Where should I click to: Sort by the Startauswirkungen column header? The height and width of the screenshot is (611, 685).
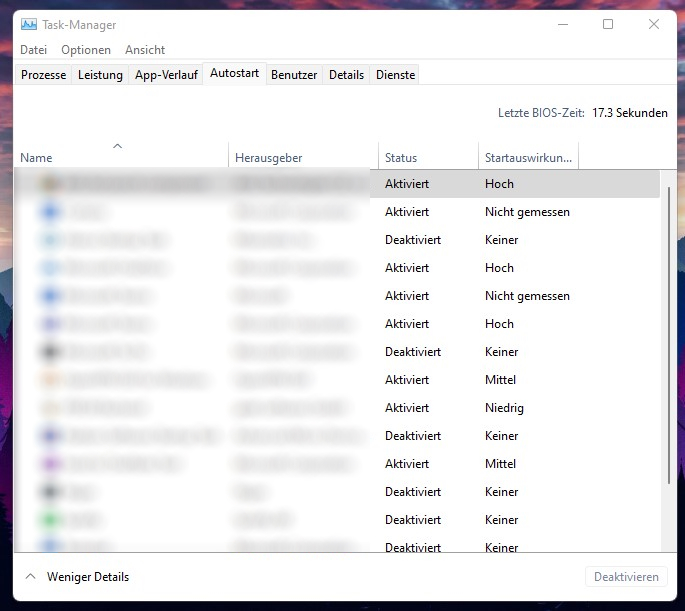528,158
